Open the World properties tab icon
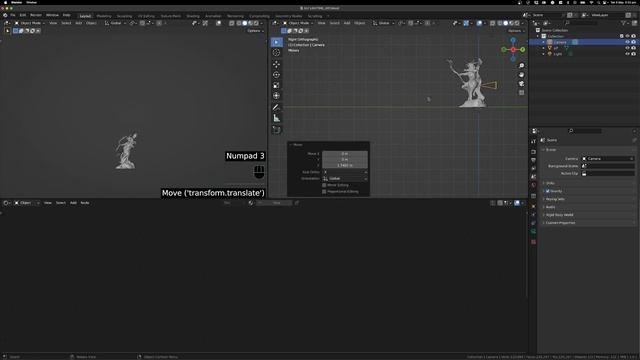 pos(533,185)
